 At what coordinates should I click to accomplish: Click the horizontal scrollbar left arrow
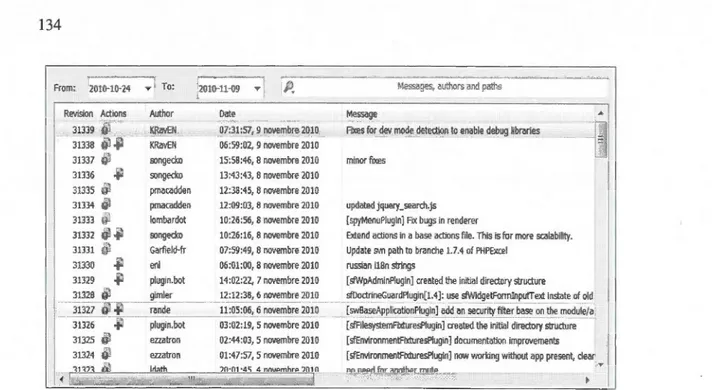[61, 379]
